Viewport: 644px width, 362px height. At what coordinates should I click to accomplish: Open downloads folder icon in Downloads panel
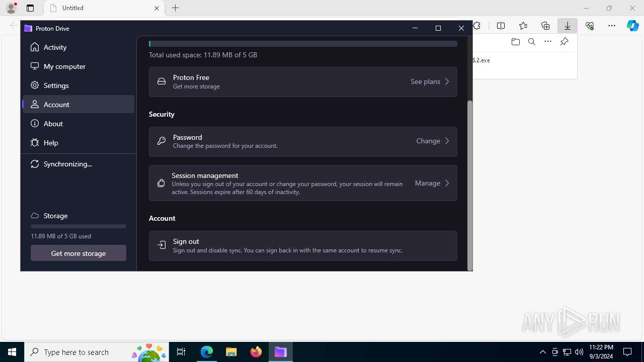515,42
